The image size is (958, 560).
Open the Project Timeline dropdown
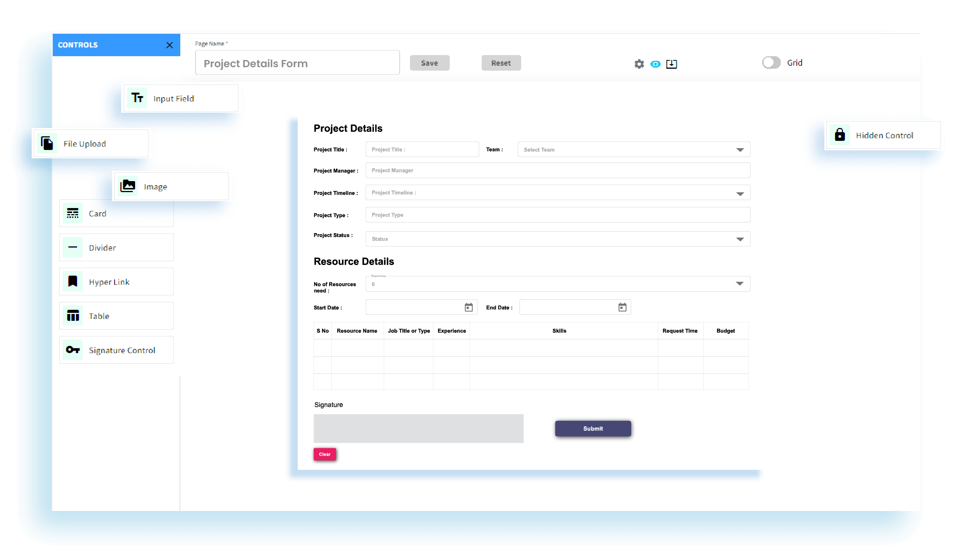[x=739, y=193]
